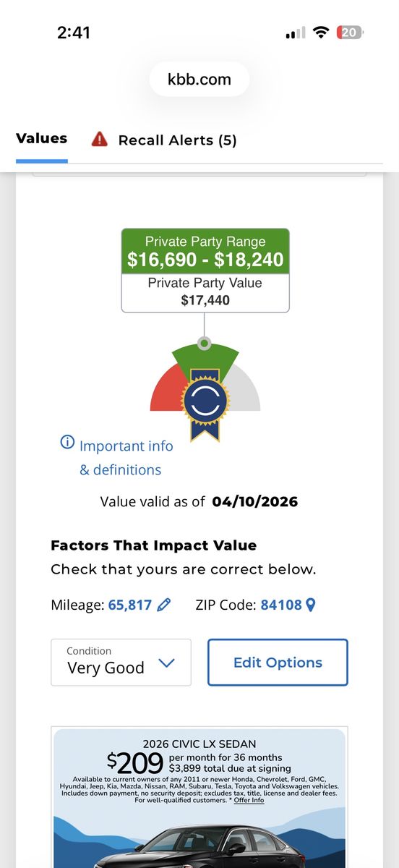Tap the KBB blue ribbon badge icon

click(x=205, y=404)
